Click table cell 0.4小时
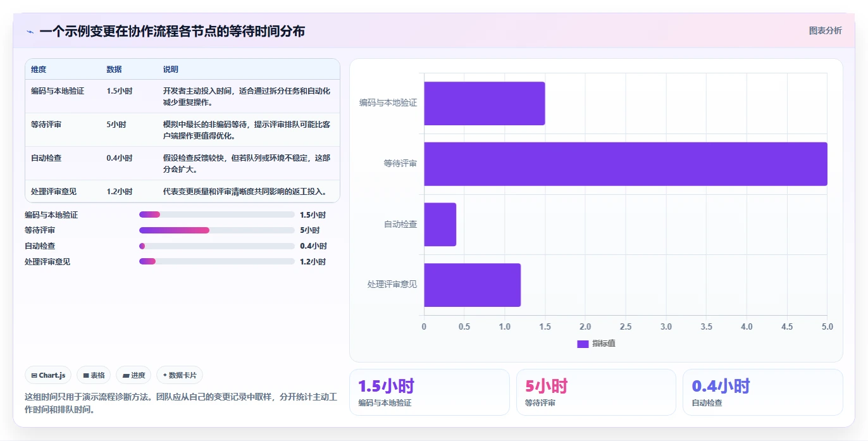Viewport: 868px width, 441px height. coord(120,158)
